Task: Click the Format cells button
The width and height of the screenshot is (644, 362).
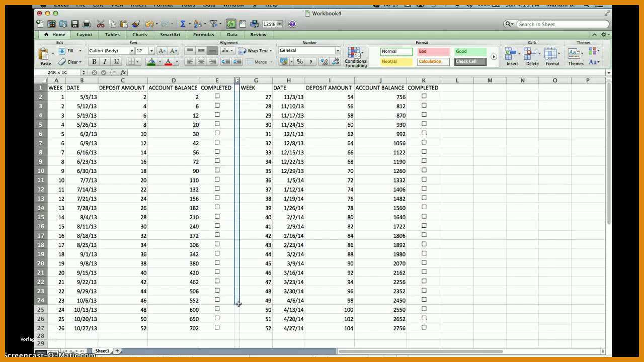Action: pyautogui.click(x=552, y=57)
